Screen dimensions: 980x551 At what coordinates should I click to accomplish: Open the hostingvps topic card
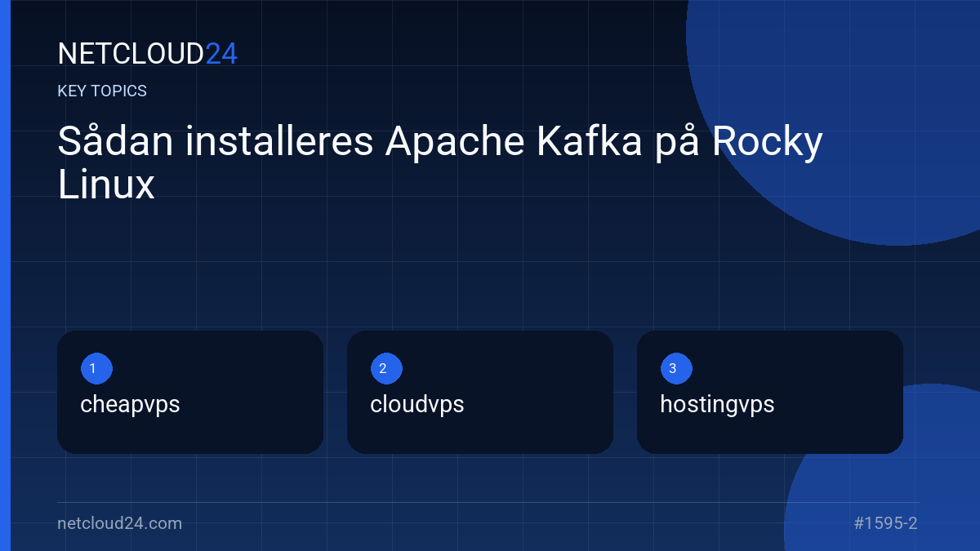point(770,392)
